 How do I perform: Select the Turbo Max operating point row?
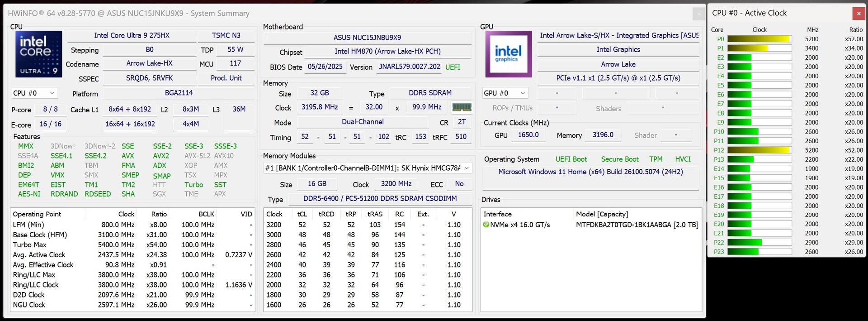(132, 245)
